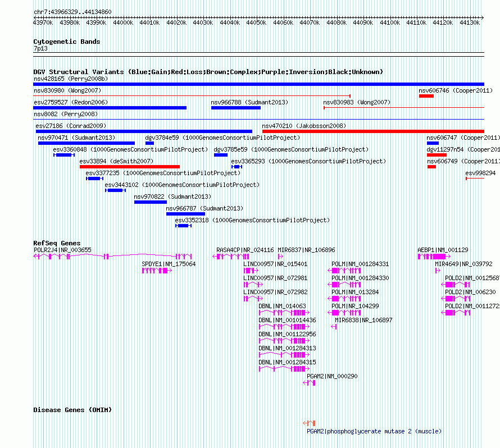This screenshot has width=500, height=448.
Task: Click the red bar under esv33894 (deSmith2007)
Action: pyautogui.click(x=130, y=167)
